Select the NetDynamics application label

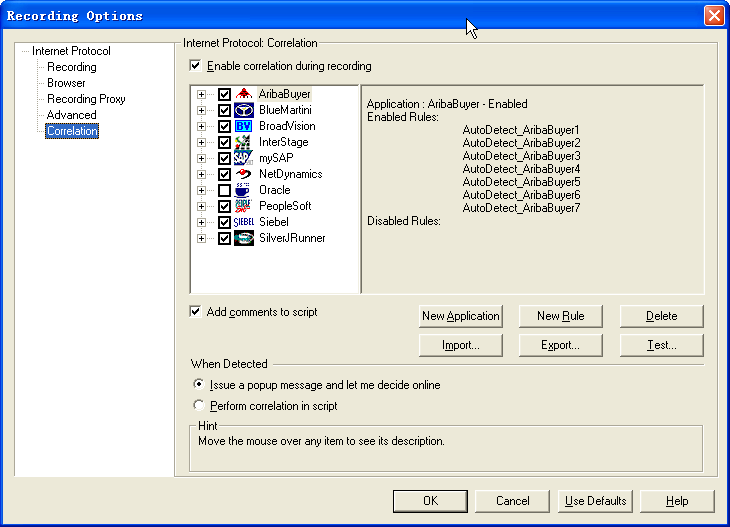click(x=291, y=174)
